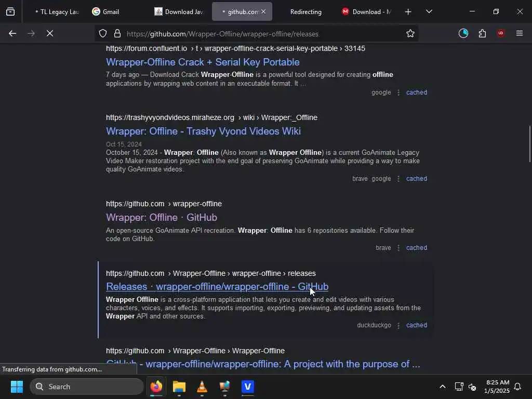Open the Extensions puzzle-piece icon
532x399 pixels.
482,33
